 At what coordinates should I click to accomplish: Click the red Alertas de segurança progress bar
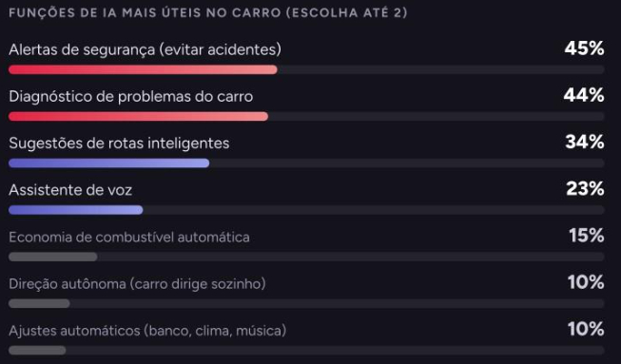(x=143, y=70)
